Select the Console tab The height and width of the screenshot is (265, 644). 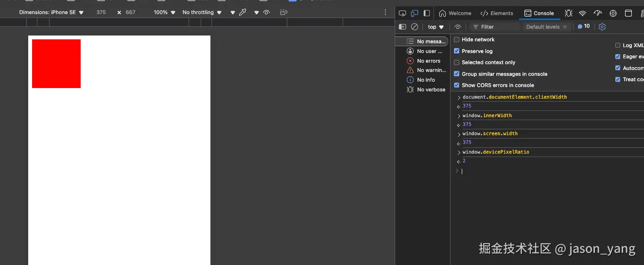pos(539,13)
